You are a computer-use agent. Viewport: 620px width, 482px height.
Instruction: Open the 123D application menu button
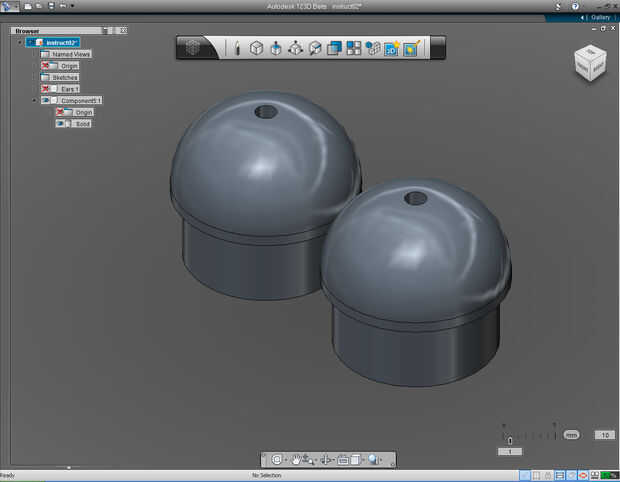[x=9, y=6]
